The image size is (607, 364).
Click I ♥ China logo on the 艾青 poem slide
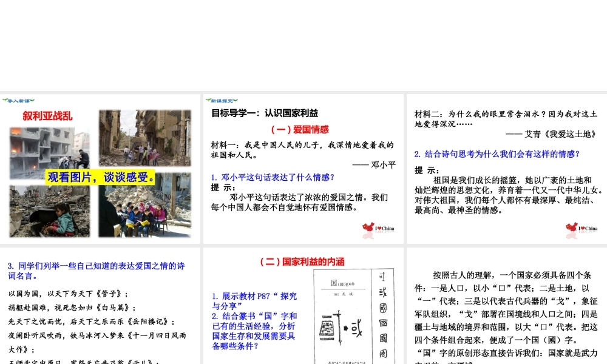[582, 228]
